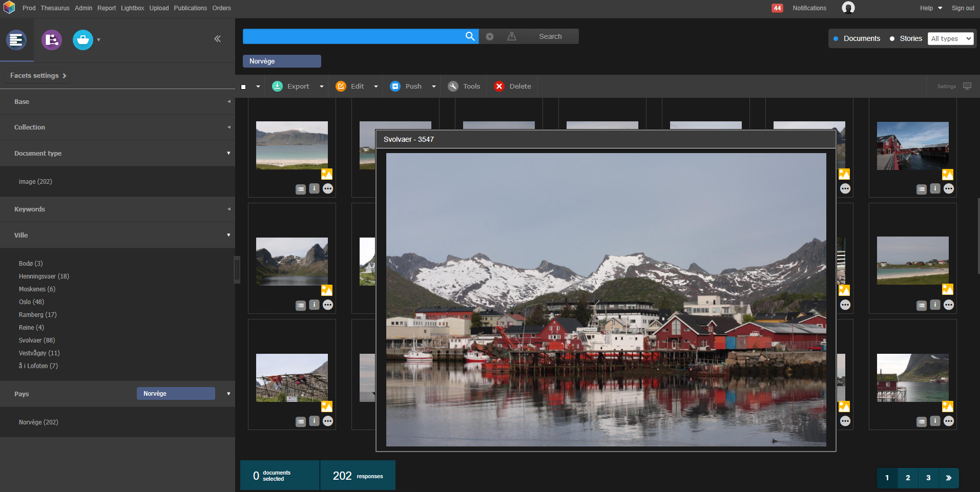
Task: Toggle the select-all checkbox in the toolbar
Action: click(x=243, y=87)
